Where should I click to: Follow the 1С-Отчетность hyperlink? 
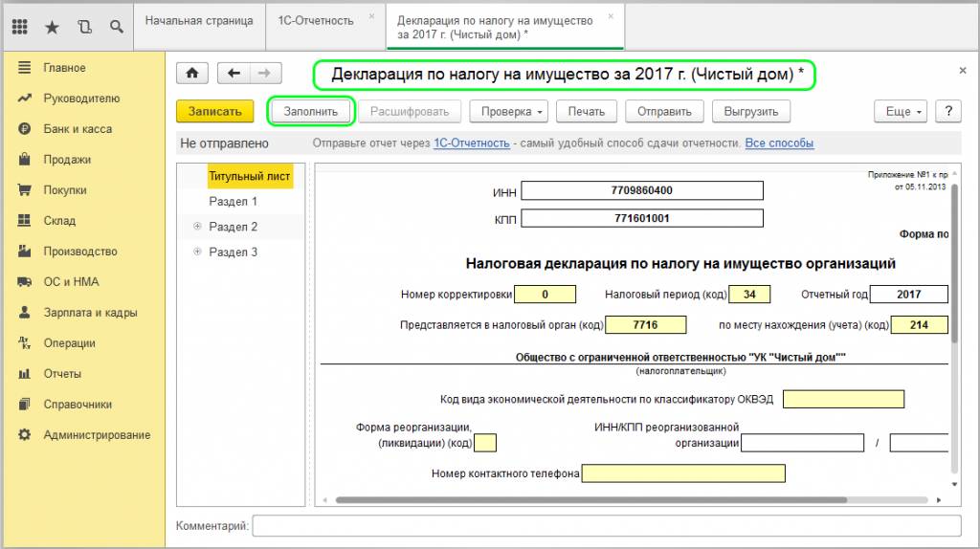[x=472, y=143]
